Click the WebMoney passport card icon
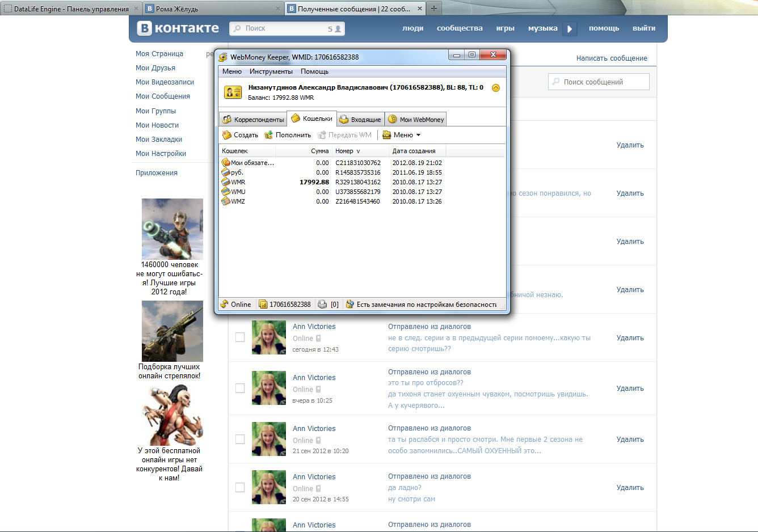The width and height of the screenshot is (758, 532). 233,92
